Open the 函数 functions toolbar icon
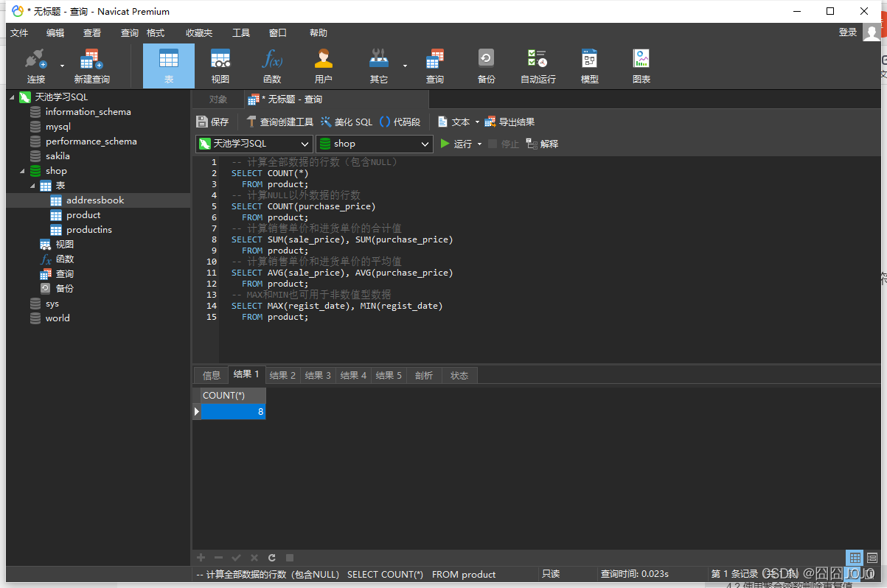 click(x=272, y=66)
